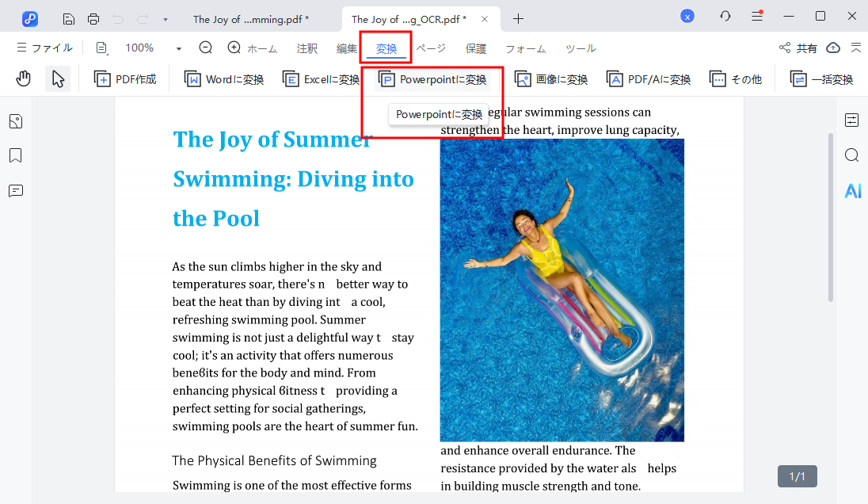Open the thumbnails panel in left sidebar
The image size is (868, 504).
tap(16, 121)
